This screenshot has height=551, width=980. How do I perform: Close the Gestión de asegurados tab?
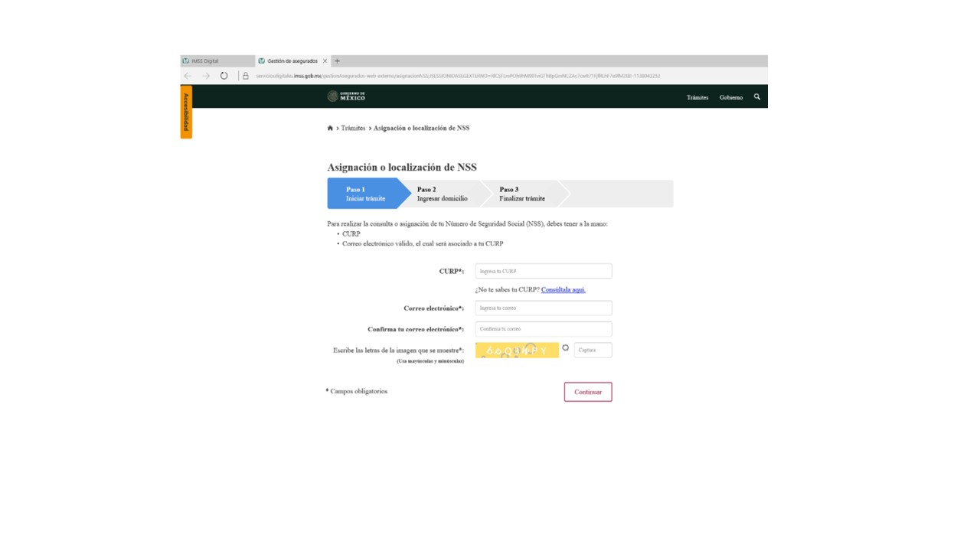coord(325,61)
